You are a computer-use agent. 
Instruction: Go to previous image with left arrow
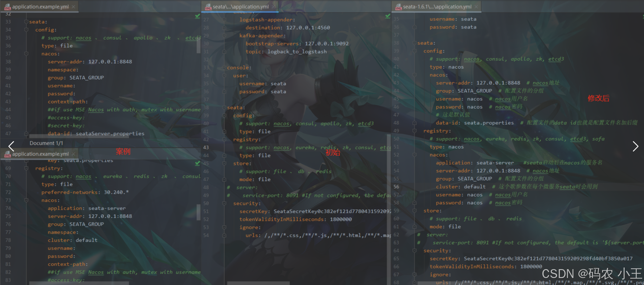(11, 146)
